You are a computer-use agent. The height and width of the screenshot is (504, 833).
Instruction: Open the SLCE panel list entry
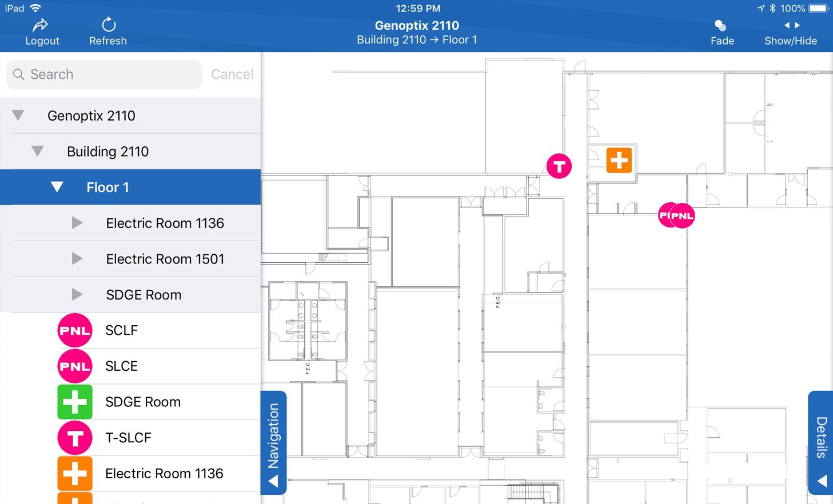point(121,366)
